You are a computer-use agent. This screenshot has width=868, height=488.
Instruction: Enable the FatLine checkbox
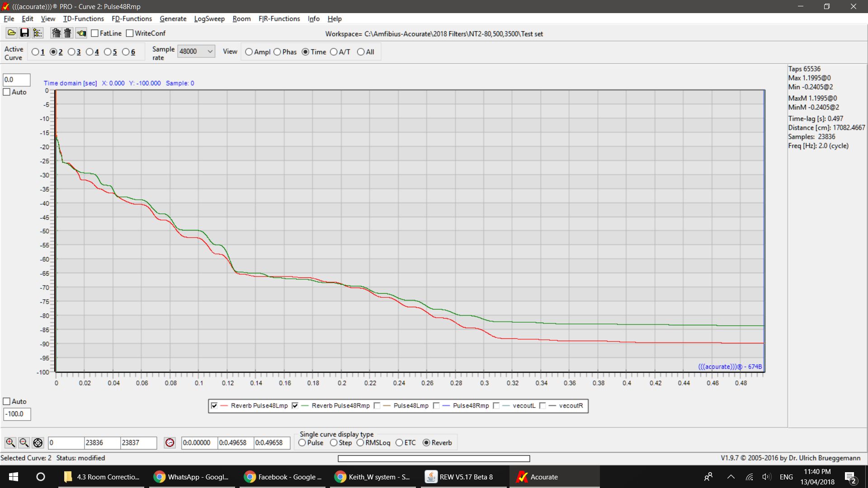point(95,33)
